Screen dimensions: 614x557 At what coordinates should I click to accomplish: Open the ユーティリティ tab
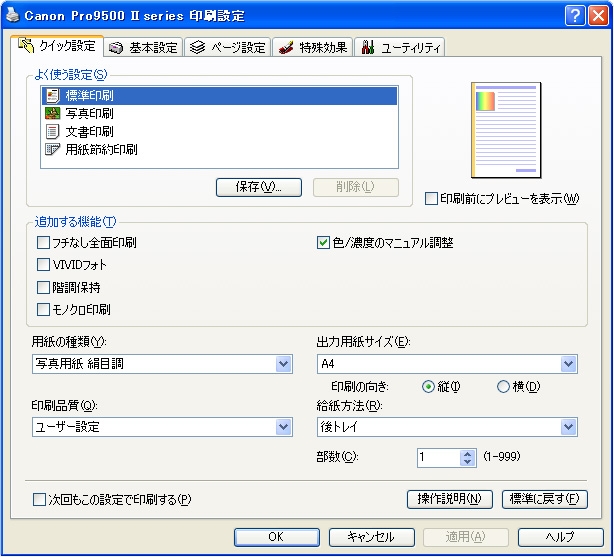pyautogui.click(x=399, y=47)
